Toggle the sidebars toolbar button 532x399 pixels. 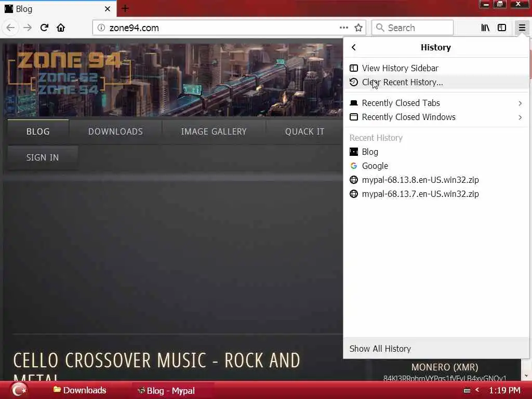click(502, 28)
